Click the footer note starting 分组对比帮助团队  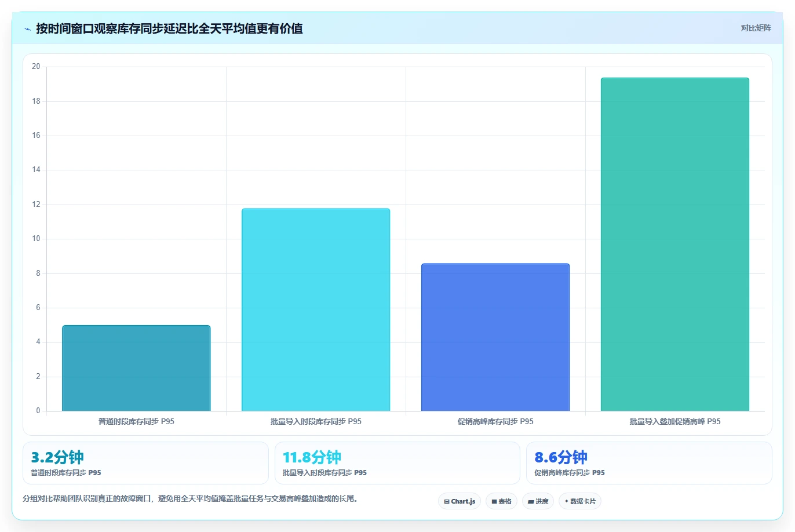(190, 498)
